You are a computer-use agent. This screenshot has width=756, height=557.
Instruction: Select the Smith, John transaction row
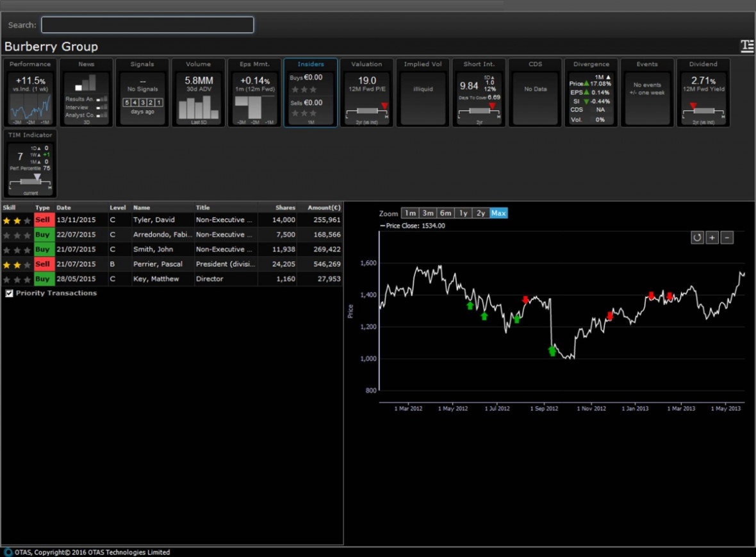tap(172, 249)
